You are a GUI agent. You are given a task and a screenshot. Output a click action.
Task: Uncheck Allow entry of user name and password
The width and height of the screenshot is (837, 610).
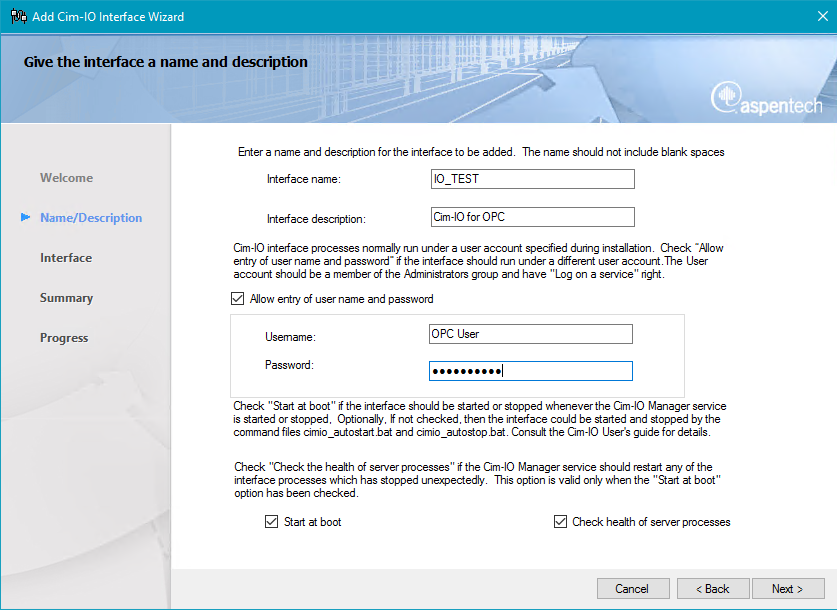point(238,299)
